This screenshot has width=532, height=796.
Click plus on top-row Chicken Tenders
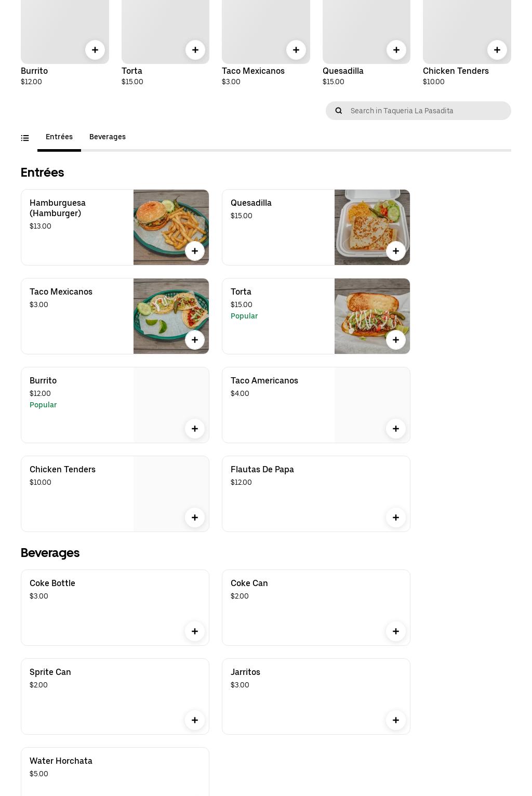[x=497, y=50]
